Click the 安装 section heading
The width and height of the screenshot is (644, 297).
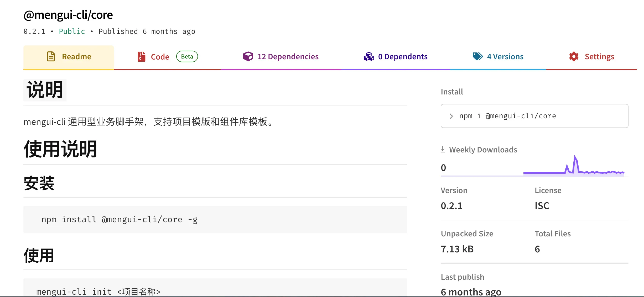[x=39, y=183]
